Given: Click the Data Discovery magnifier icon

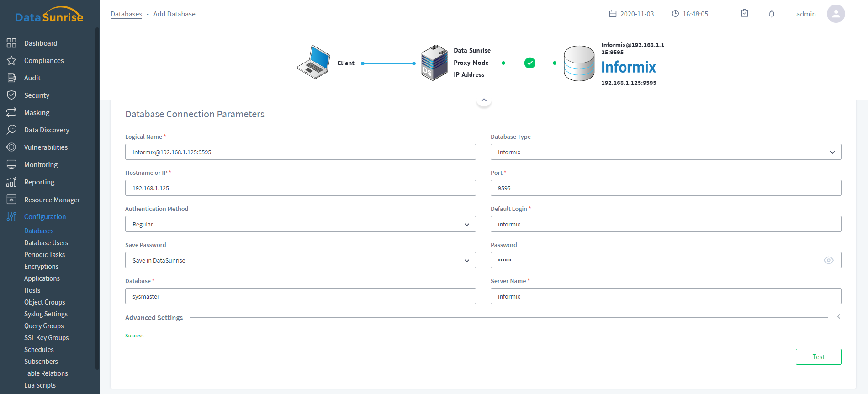Looking at the screenshot, I should pos(11,130).
